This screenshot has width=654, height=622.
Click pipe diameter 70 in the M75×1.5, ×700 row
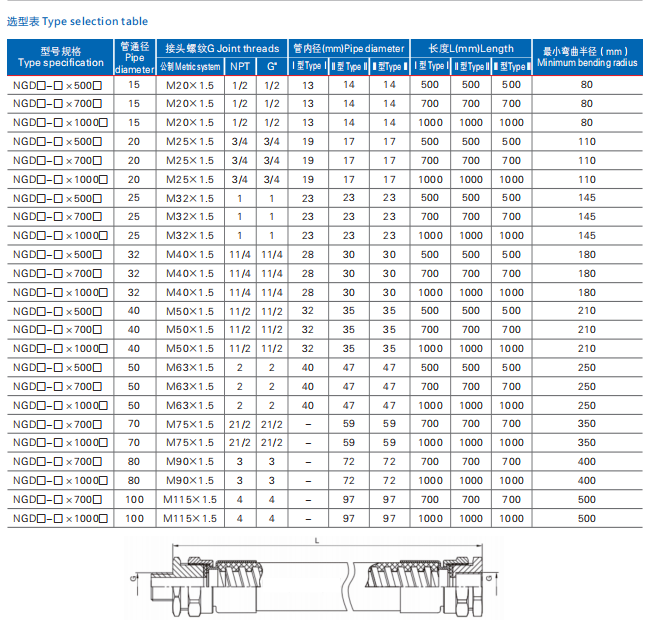click(x=134, y=424)
